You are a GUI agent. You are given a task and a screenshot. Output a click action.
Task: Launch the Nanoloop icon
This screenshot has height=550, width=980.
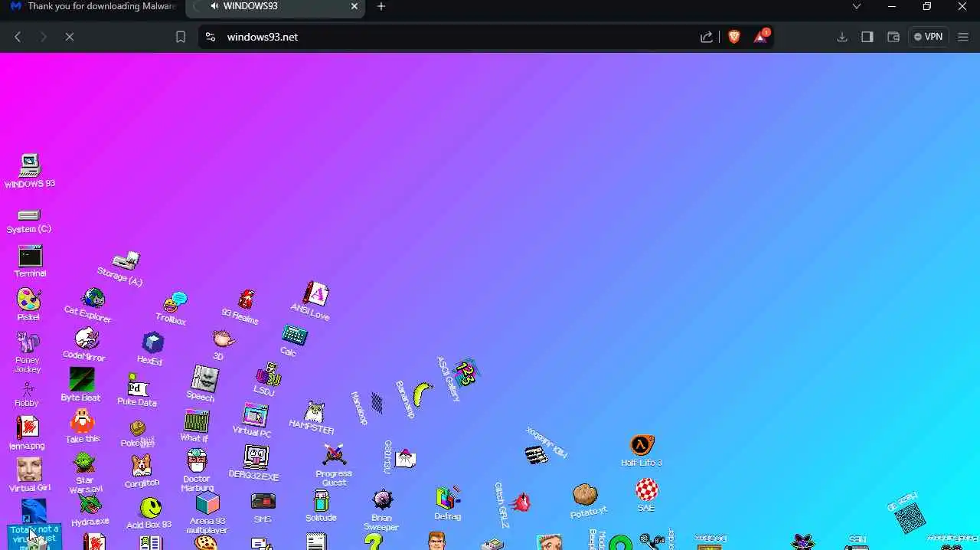click(x=377, y=402)
